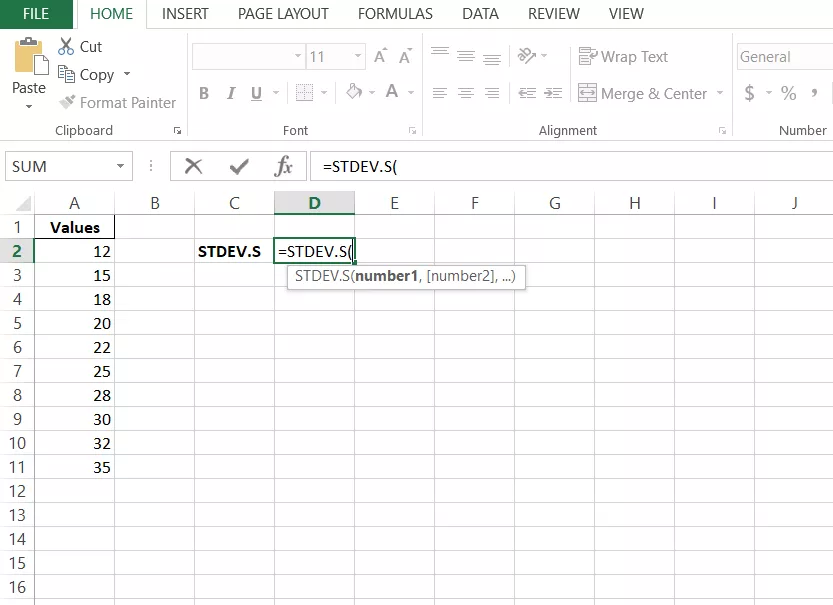Open the Name Box dropdown
Image resolution: width=833 pixels, height=605 pixels.
(x=120, y=165)
